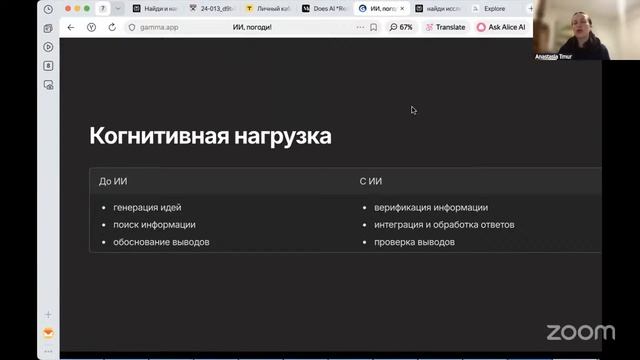640x360 pixels.
Task: Click the 'С ИИ' column header
Action: 371,181
